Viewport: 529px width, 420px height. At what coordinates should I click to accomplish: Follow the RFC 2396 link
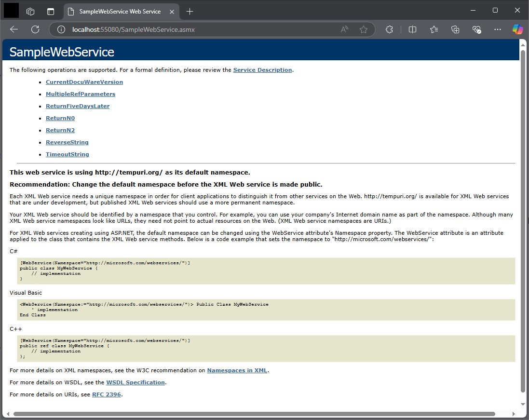[106, 394]
